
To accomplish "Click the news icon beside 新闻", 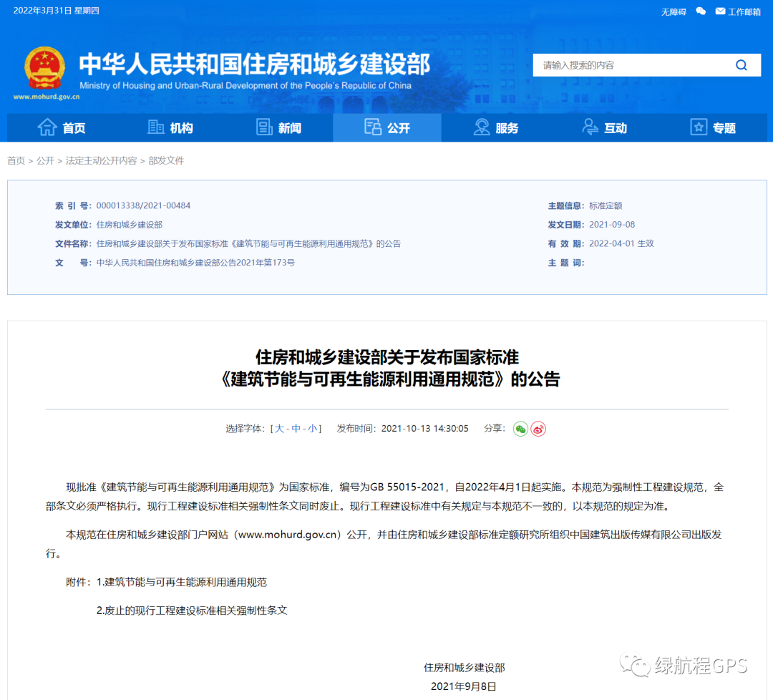I will click(264, 127).
